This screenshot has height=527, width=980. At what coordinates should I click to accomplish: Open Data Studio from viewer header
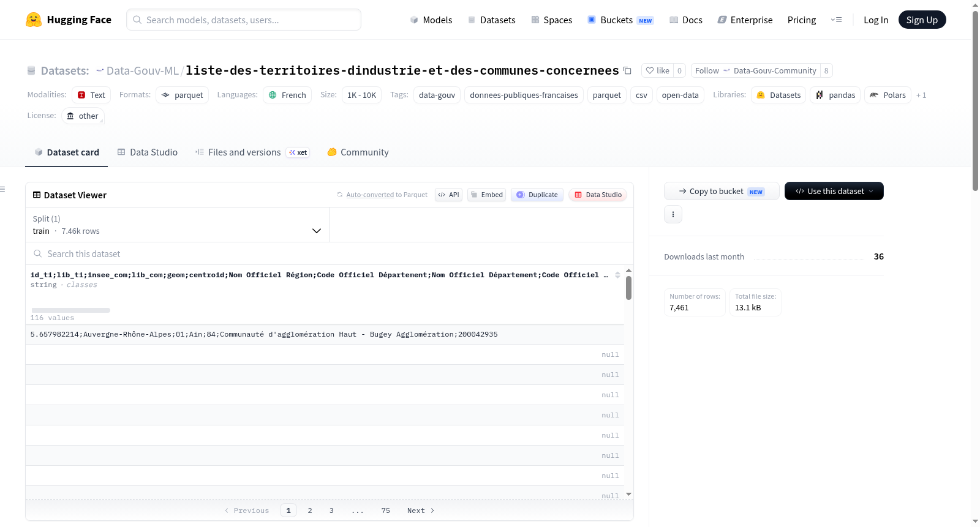point(598,195)
